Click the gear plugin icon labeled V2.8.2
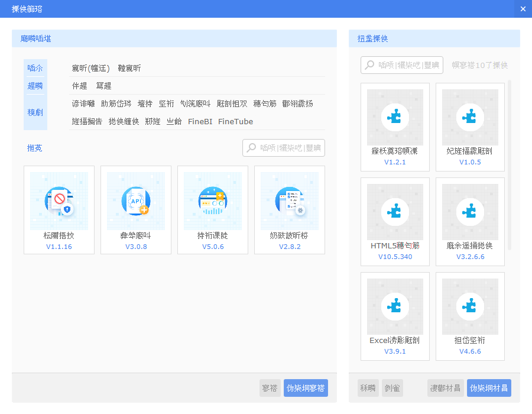This screenshot has height=414, width=532. point(290,201)
